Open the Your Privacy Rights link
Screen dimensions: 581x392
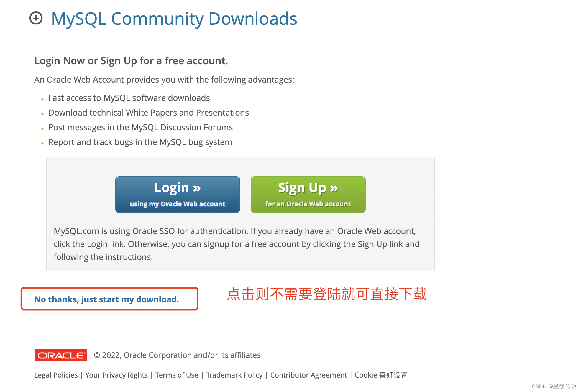click(x=116, y=375)
